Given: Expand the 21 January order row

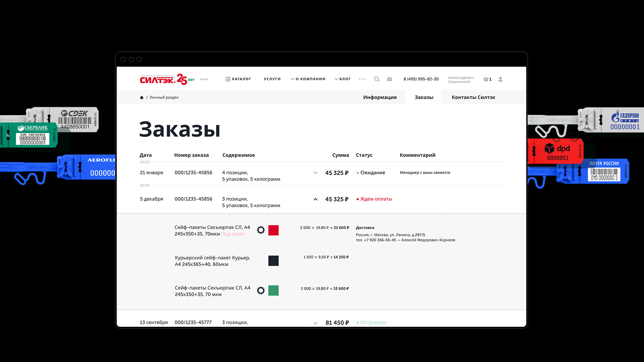Looking at the screenshot, I should tap(315, 173).
